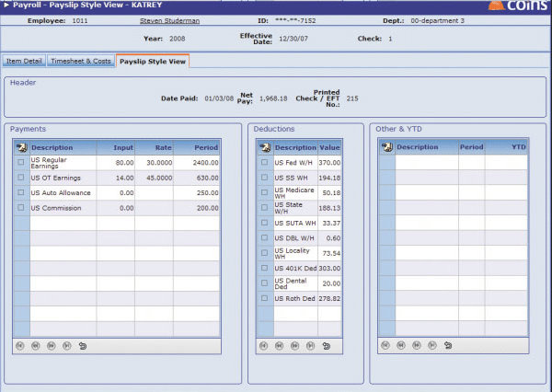Tick the US Commission checkbox
552x392 pixels.
pos(21,207)
